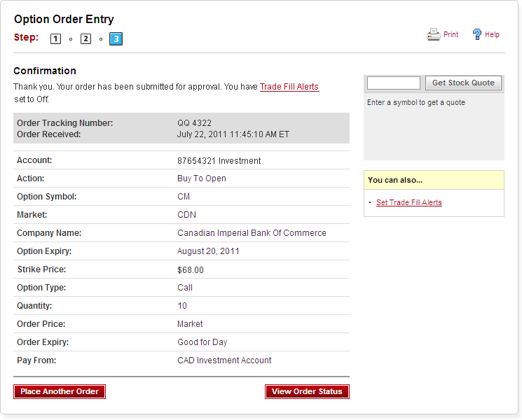Click the Strike Price label
522x420 pixels.
point(41,269)
